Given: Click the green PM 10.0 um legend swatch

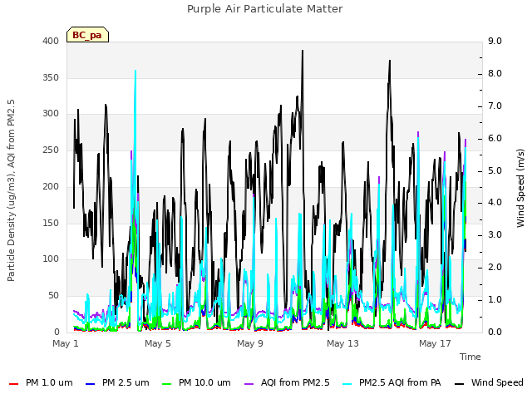Looking at the screenshot, I should click(167, 384).
